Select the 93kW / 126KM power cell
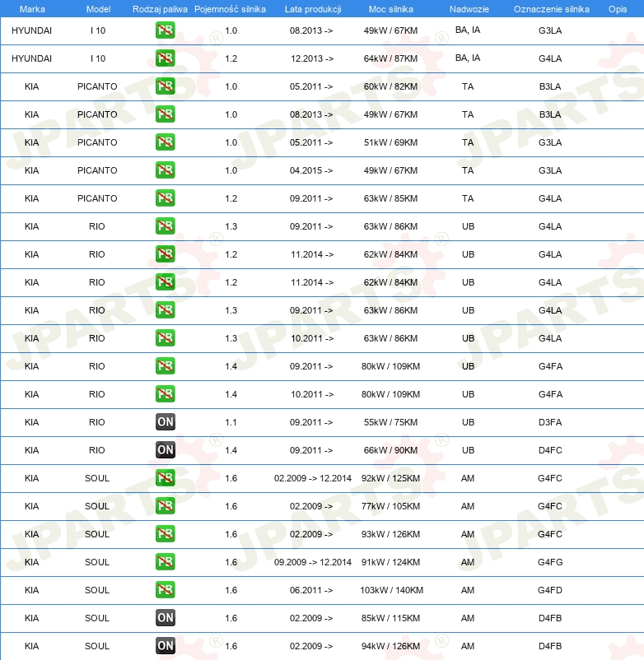Viewport: 644px width, 660px height. 391,535
